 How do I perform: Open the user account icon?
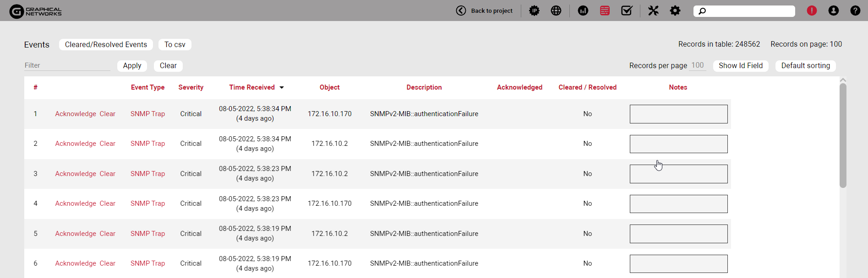[x=833, y=11]
